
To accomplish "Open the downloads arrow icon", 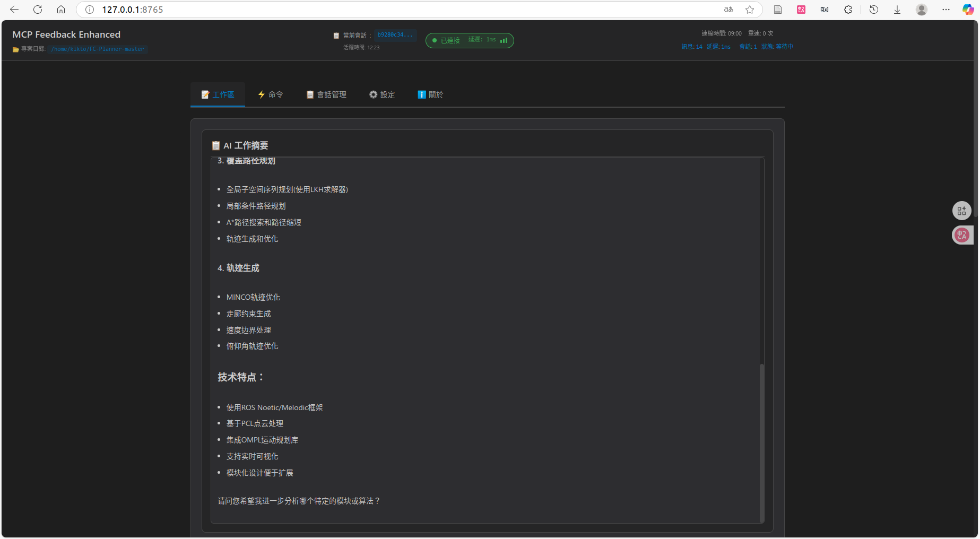I will coord(897,10).
